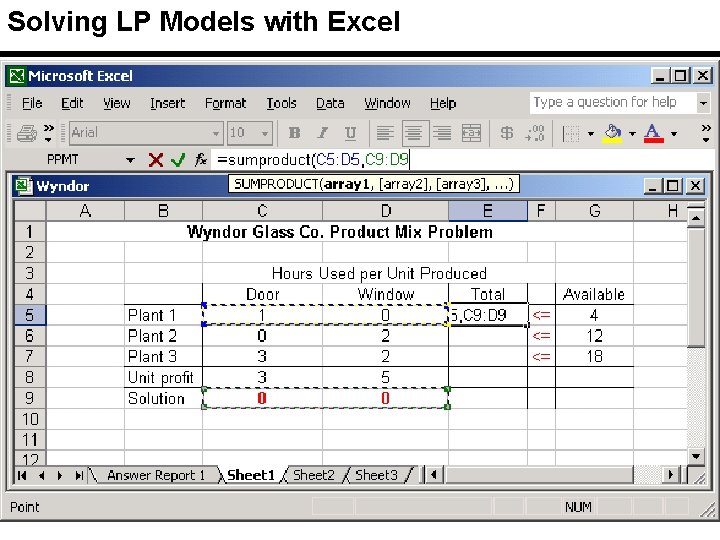Click the Excel application icon in title bar

(17, 76)
